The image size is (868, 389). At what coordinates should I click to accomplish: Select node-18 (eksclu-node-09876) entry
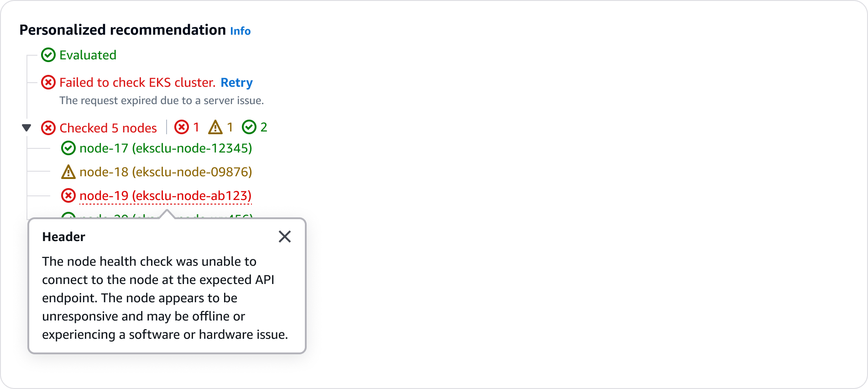pos(166,172)
